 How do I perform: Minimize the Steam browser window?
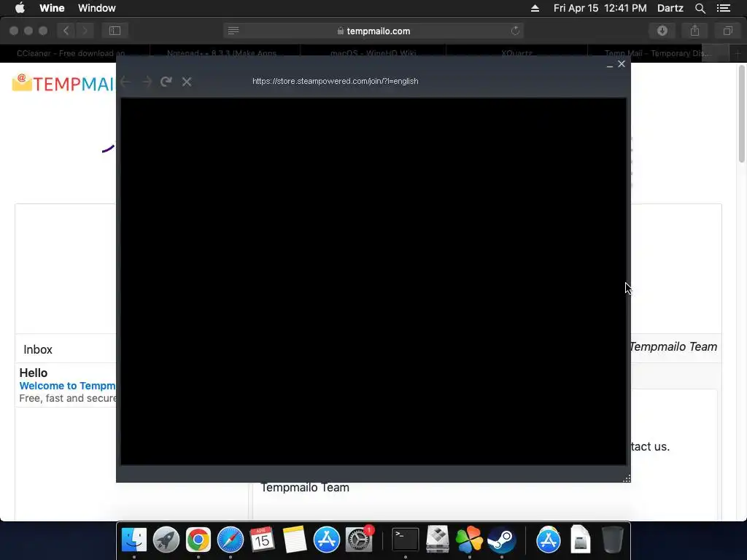click(x=610, y=64)
